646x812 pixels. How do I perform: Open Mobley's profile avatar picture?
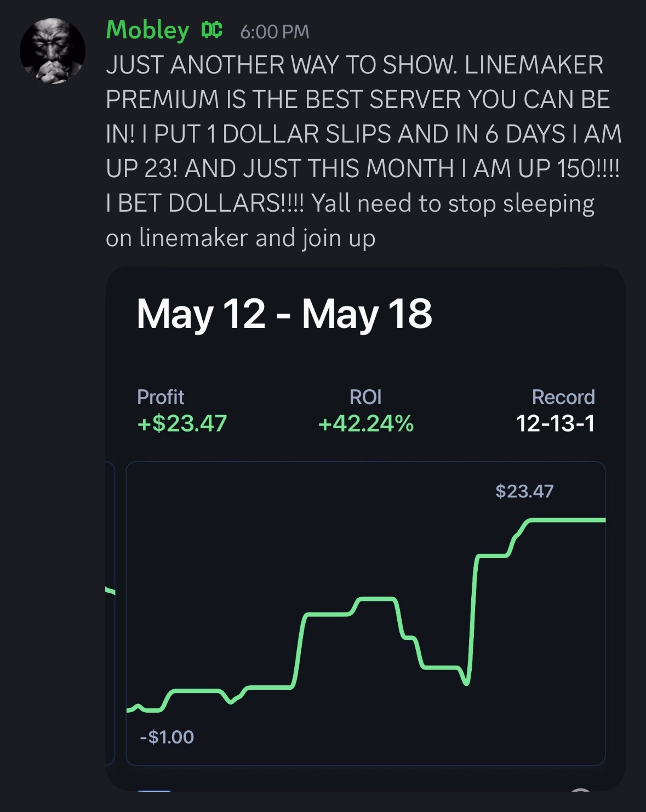pyautogui.click(x=53, y=51)
